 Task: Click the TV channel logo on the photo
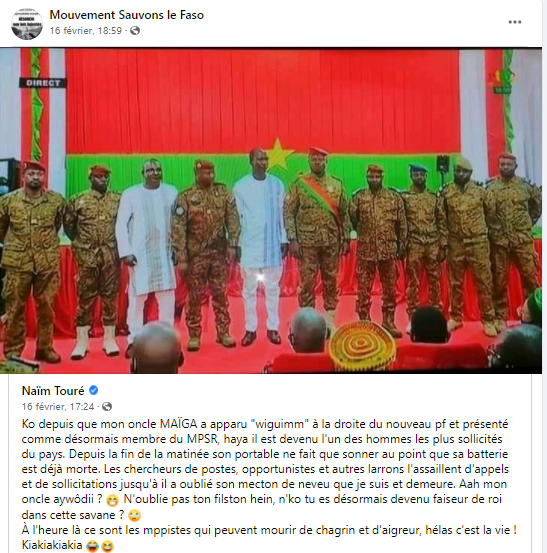(502, 81)
